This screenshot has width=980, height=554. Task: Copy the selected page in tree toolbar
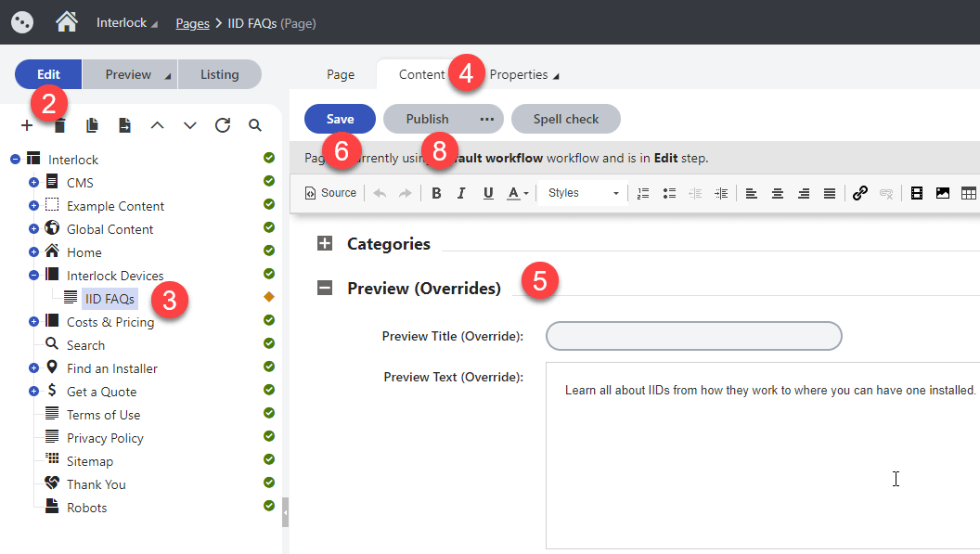pos(92,125)
